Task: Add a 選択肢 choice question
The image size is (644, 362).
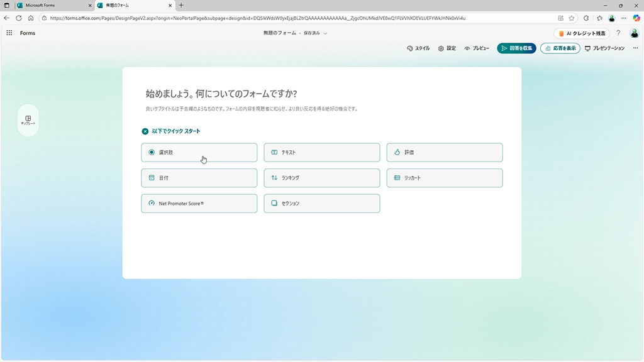Action: pos(199,152)
